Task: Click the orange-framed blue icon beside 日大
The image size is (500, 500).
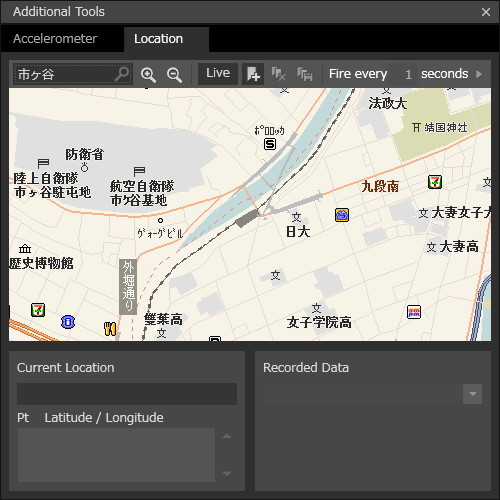Action: pos(342,215)
